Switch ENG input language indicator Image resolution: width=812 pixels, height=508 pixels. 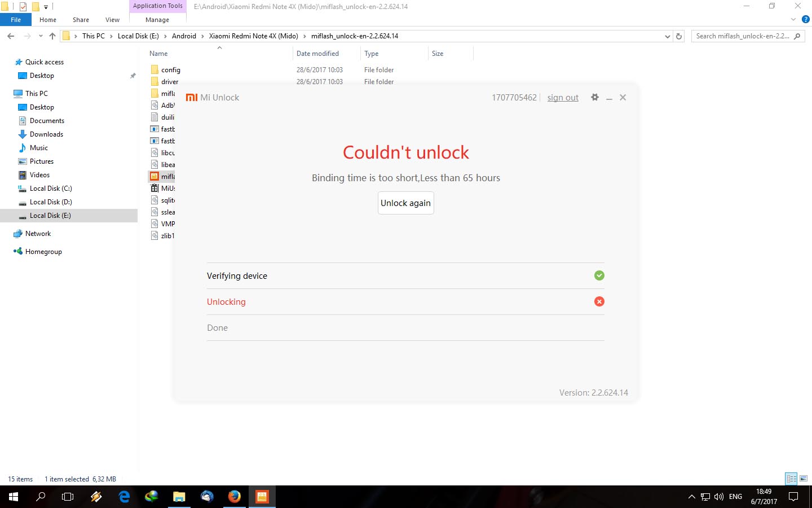735,497
